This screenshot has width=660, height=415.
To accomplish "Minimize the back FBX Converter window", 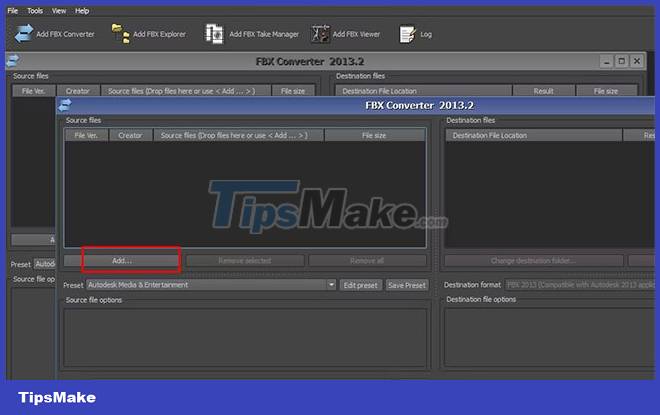I will click(x=606, y=61).
